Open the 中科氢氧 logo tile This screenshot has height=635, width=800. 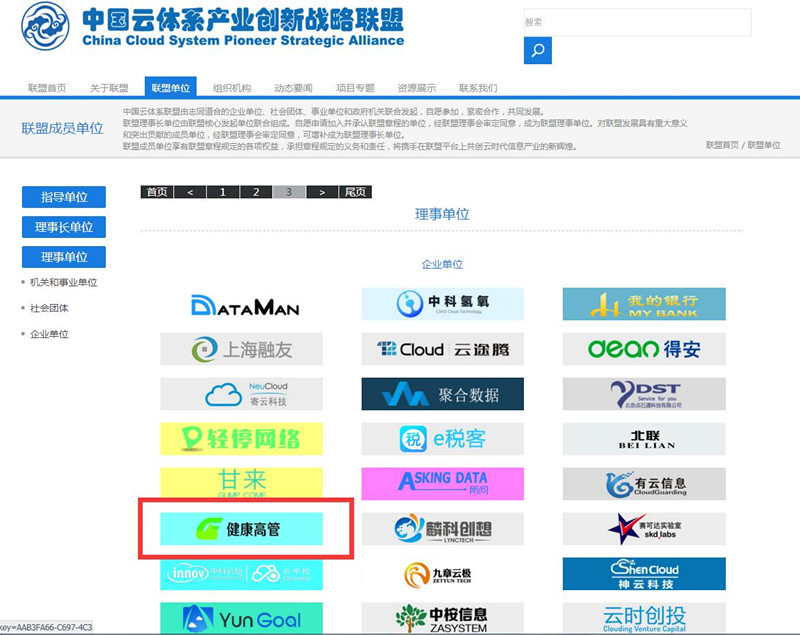[442, 304]
